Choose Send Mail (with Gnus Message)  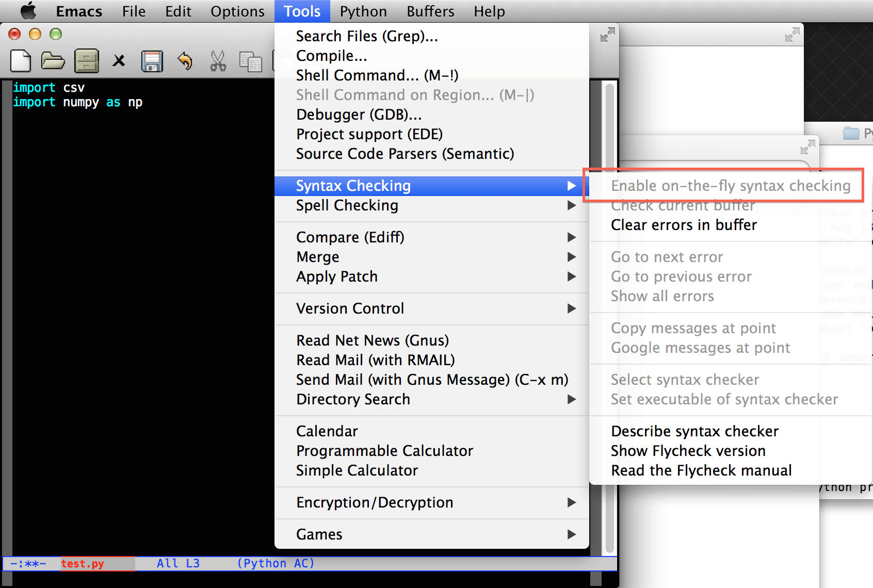(432, 380)
